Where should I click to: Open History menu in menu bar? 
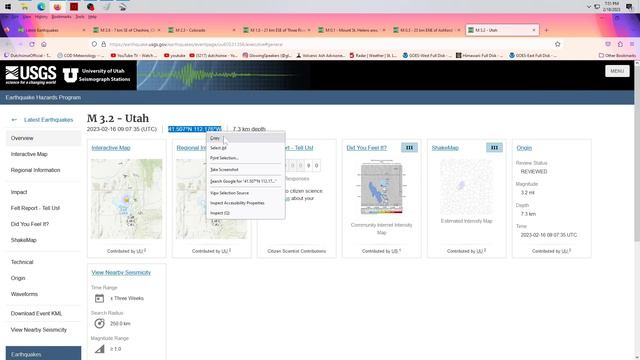coord(41,17)
